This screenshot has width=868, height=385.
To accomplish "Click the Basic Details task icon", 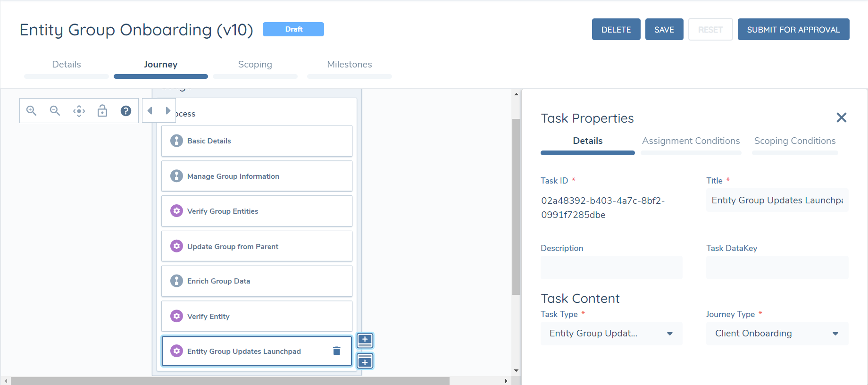I will pos(176,141).
